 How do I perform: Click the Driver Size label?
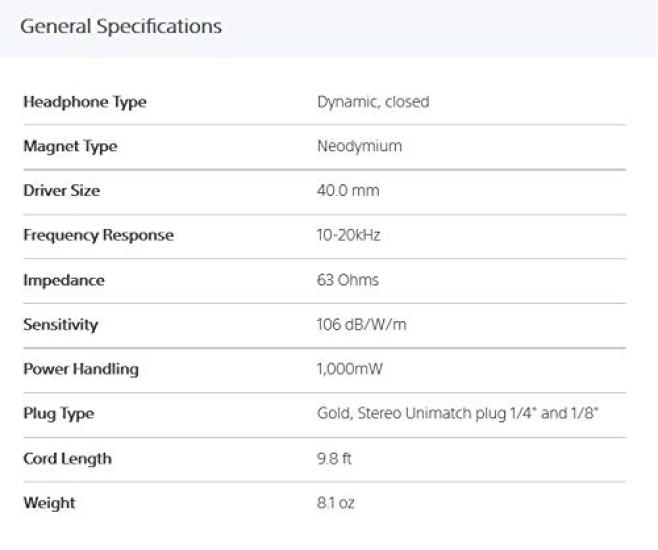click(62, 191)
